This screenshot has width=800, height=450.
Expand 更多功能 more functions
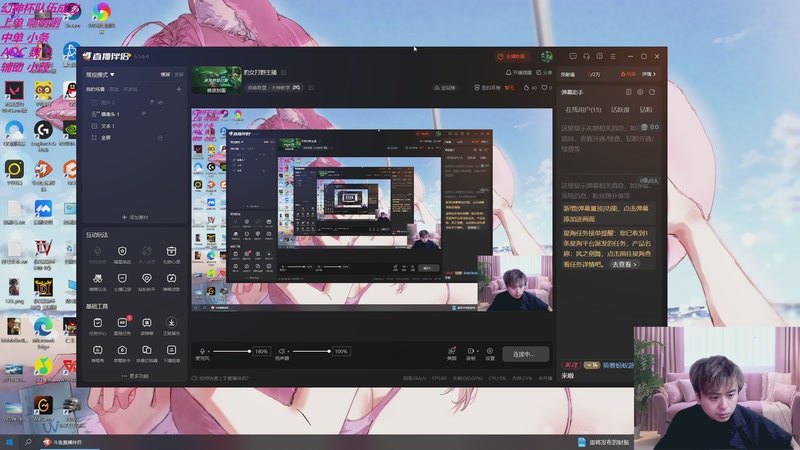(x=135, y=376)
